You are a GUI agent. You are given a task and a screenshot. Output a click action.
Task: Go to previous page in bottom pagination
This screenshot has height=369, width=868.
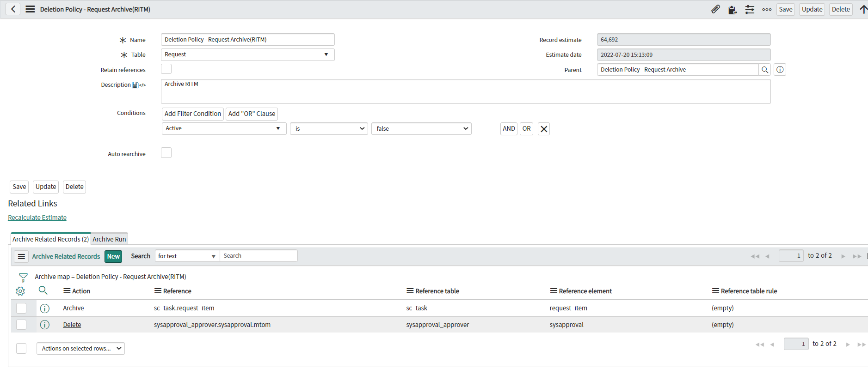pyautogui.click(x=772, y=344)
